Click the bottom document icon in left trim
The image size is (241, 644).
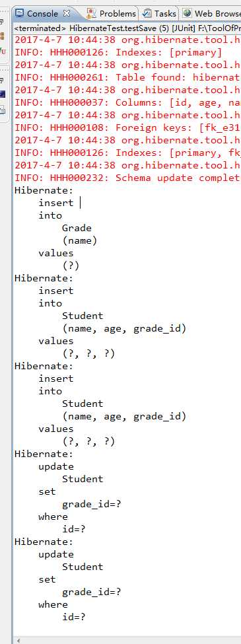tap(3, 109)
